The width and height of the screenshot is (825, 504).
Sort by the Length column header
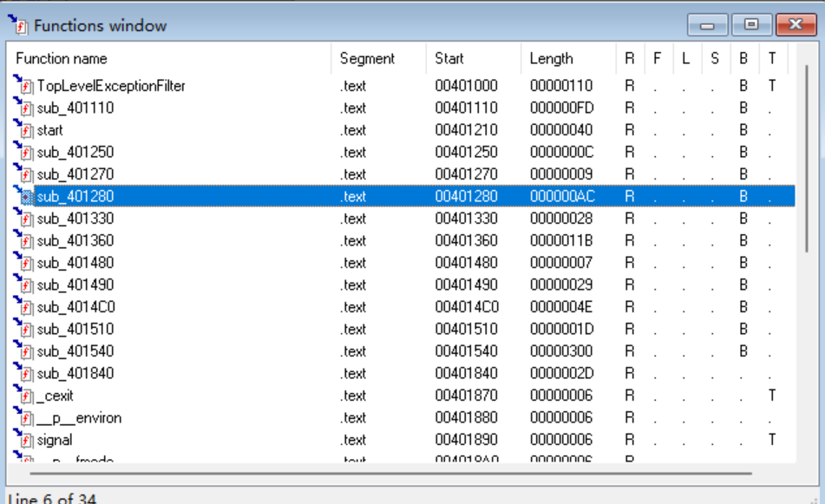[568, 58]
